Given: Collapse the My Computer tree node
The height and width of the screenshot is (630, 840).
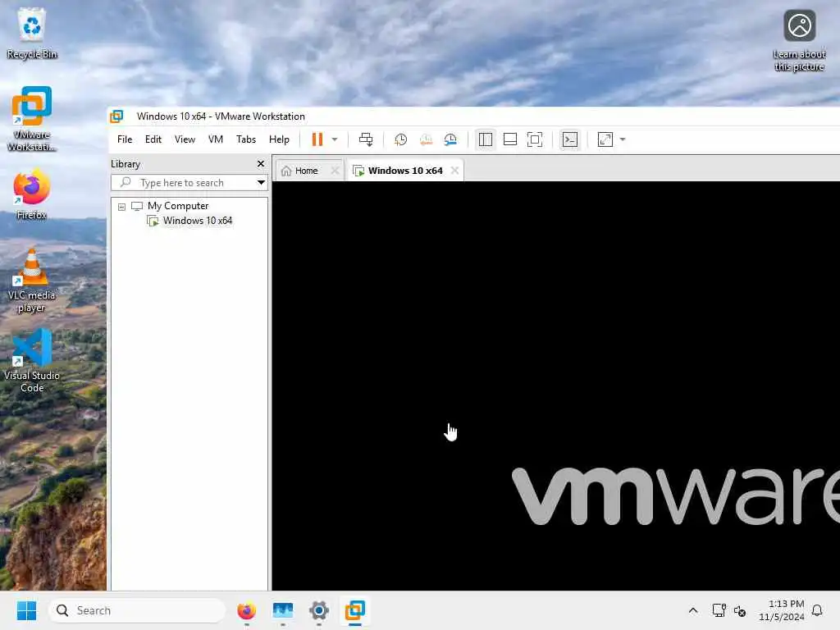Looking at the screenshot, I should point(121,207).
